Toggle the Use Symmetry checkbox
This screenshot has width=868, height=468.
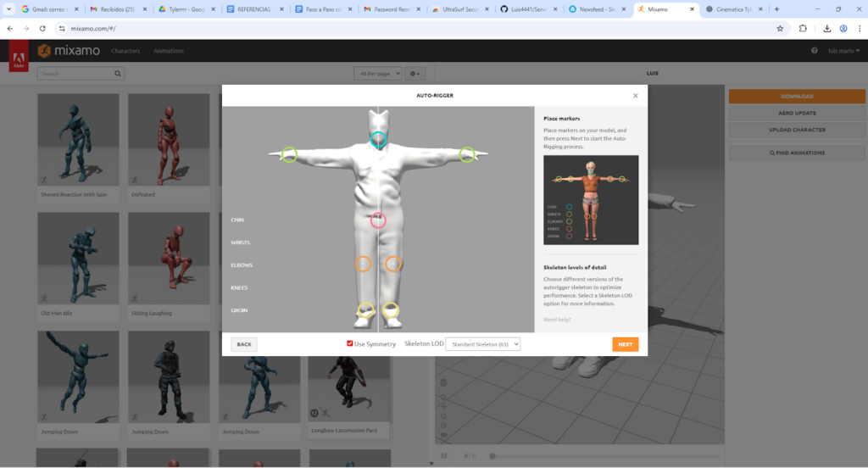(350, 343)
